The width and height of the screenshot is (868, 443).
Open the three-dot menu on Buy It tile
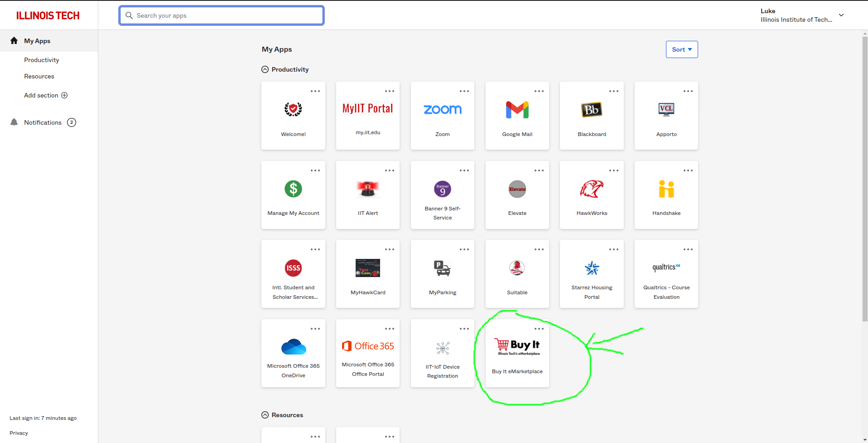click(x=539, y=329)
